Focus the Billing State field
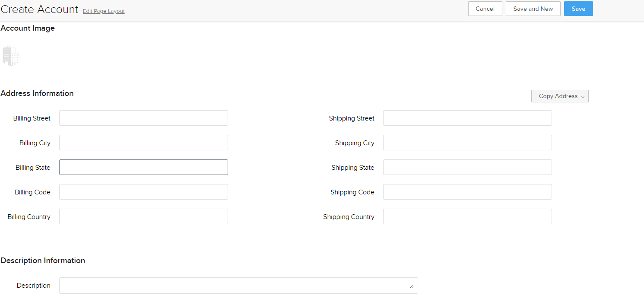Viewport: 644px width, 305px height. [x=143, y=167]
